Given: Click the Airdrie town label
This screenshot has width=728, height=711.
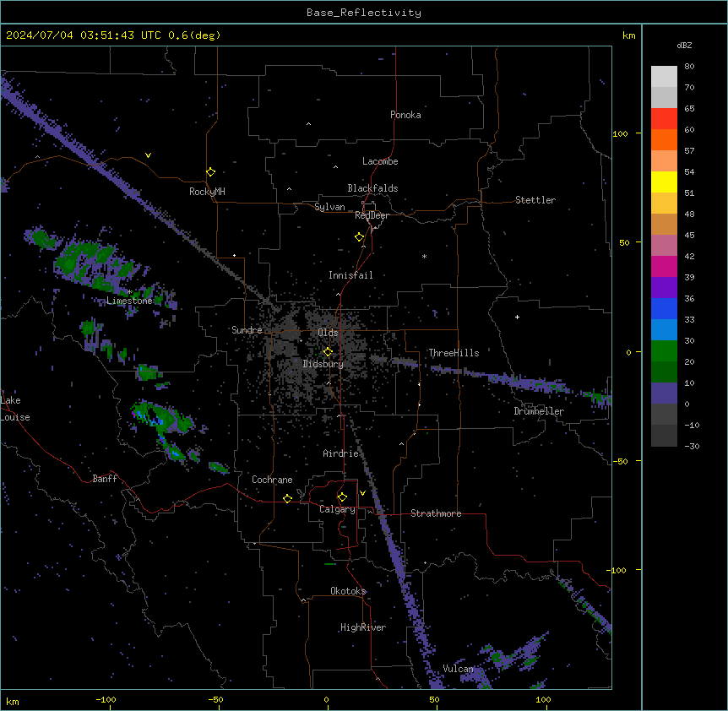Looking at the screenshot, I should 341,453.
